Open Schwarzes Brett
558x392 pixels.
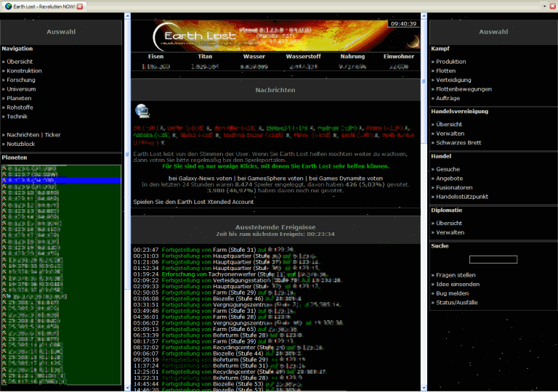click(458, 142)
